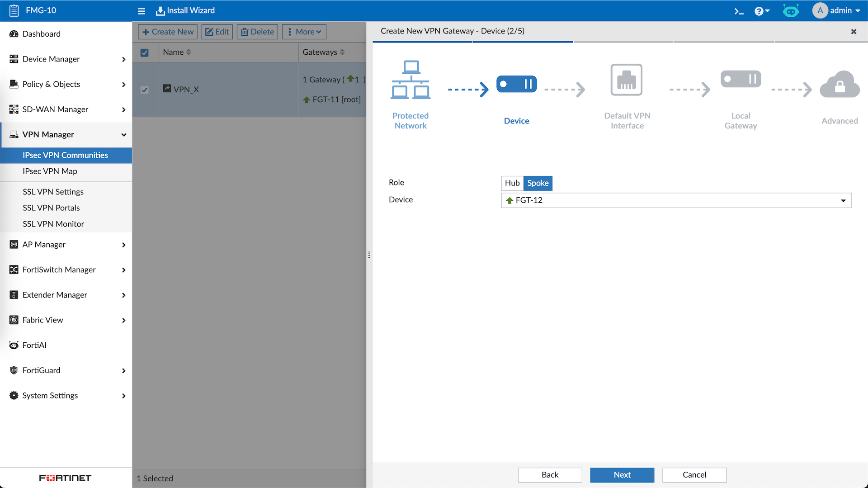Go to SSL VPN Portals
The height and width of the screenshot is (488, 868).
[51, 208]
